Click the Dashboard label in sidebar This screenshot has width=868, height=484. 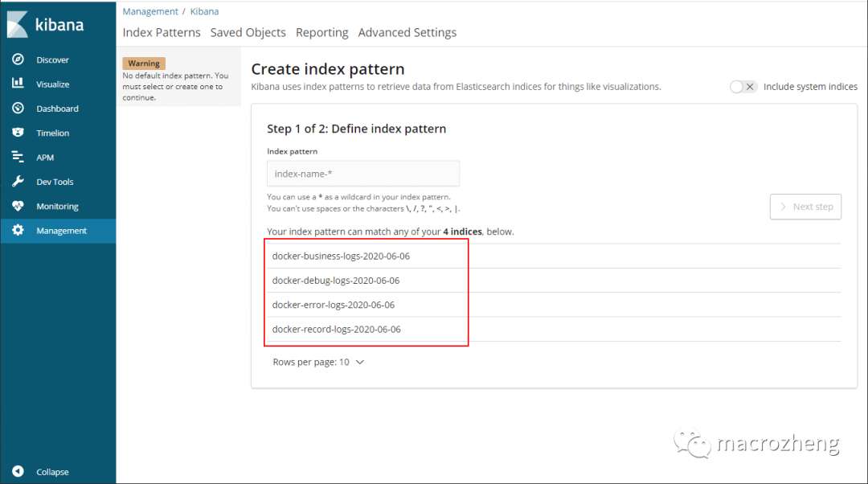click(58, 109)
